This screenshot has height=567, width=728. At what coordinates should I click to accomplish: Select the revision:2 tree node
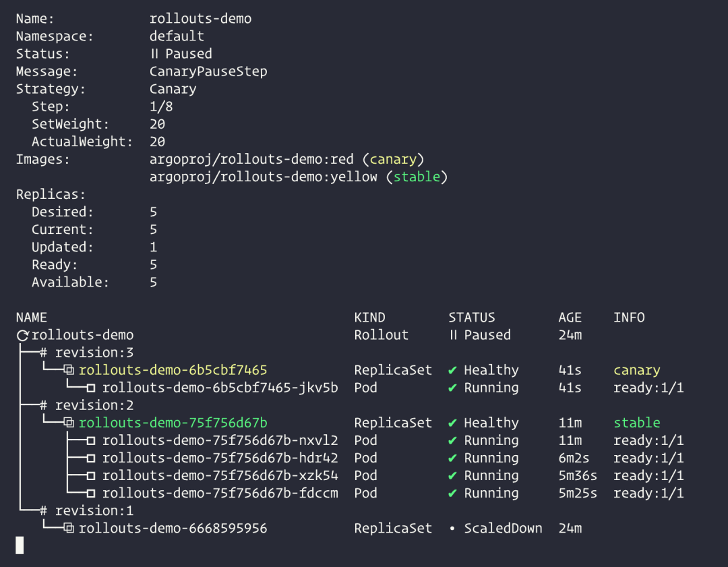86,405
